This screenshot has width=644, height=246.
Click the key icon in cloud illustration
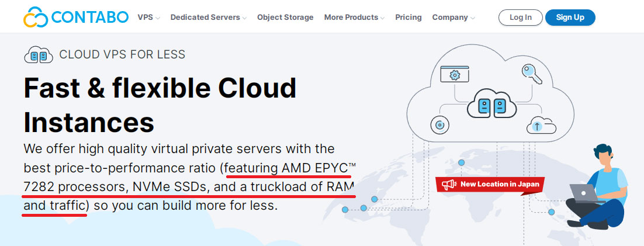pos(532,74)
